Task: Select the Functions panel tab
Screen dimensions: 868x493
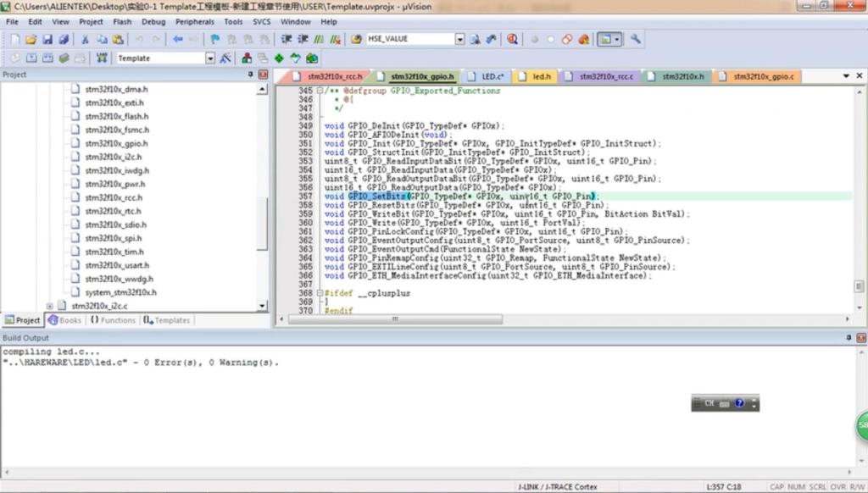Action: (x=113, y=320)
